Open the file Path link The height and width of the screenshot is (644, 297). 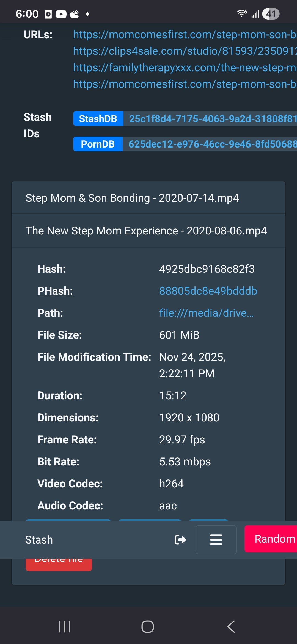tap(207, 313)
